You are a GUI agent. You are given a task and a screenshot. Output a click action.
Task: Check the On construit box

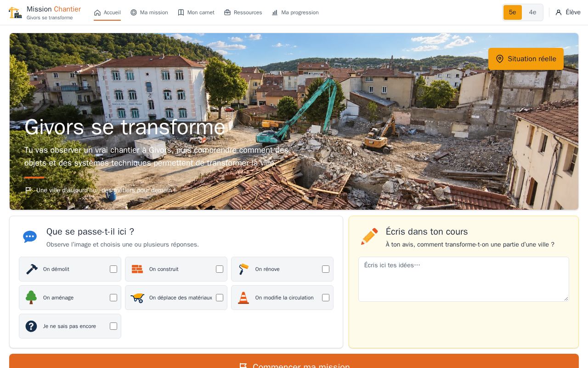pos(220,269)
